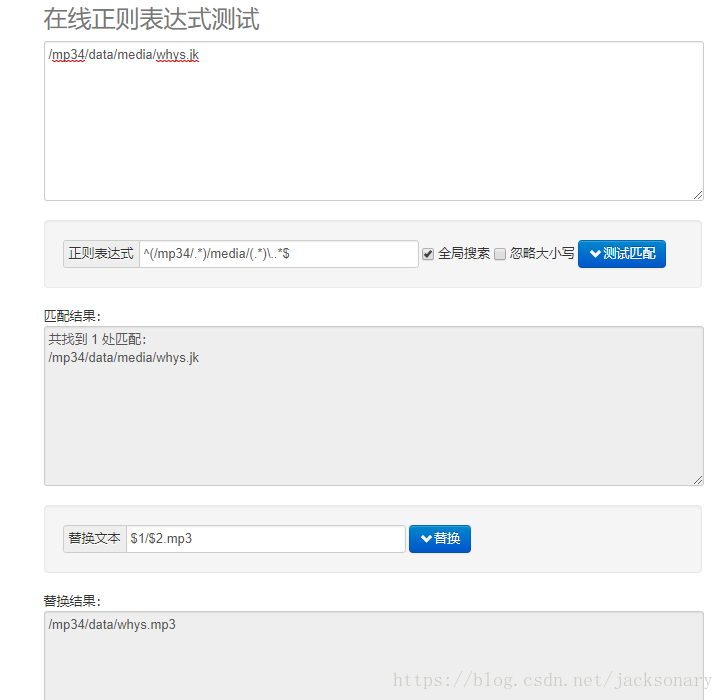The image size is (724, 700).
Task: Click the 正则表达式 label addon
Action: (101, 253)
